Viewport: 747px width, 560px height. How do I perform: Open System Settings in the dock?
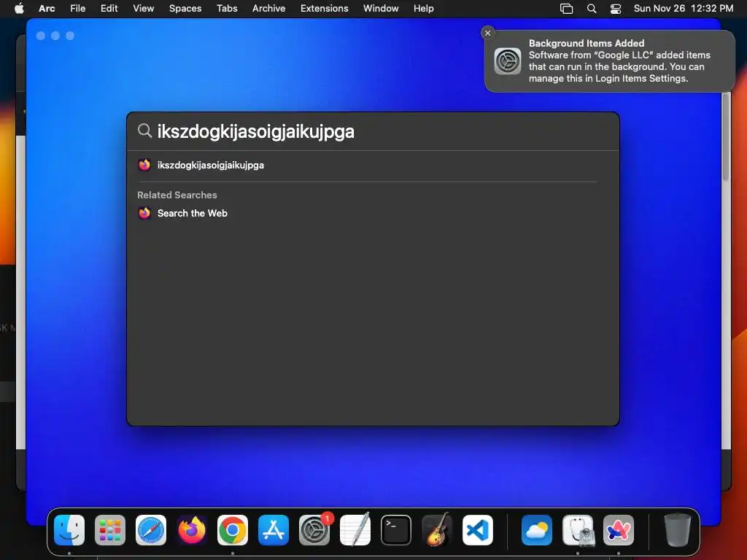(x=314, y=530)
